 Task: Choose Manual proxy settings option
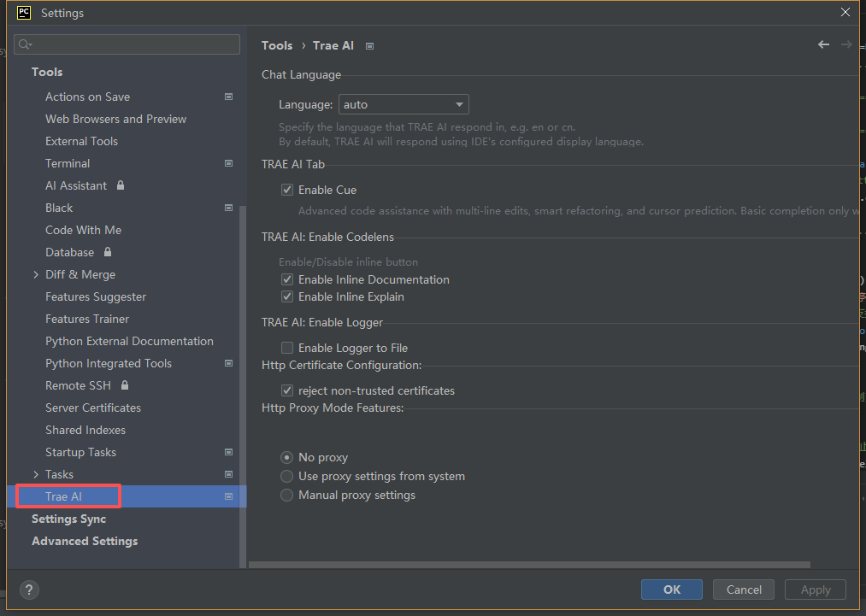click(286, 496)
